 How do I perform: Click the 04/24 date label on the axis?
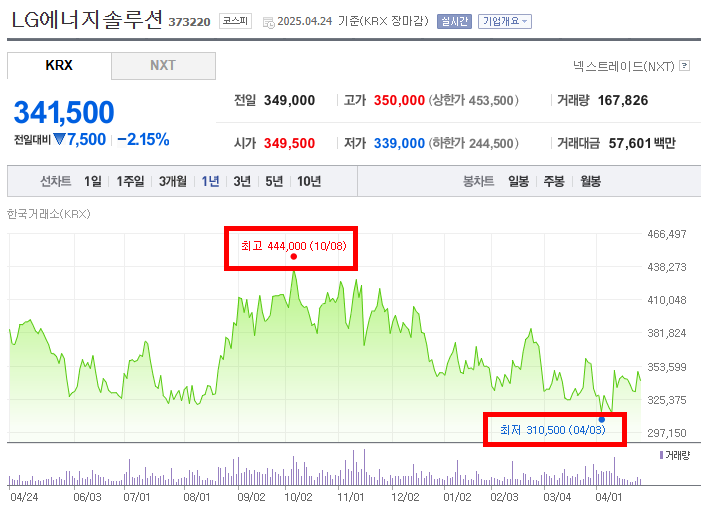[24, 497]
